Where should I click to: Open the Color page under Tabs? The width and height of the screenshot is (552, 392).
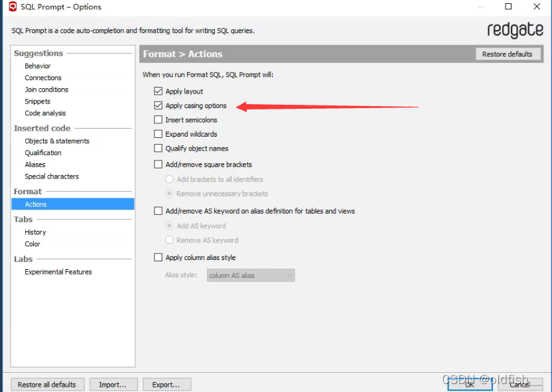pos(33,244)
